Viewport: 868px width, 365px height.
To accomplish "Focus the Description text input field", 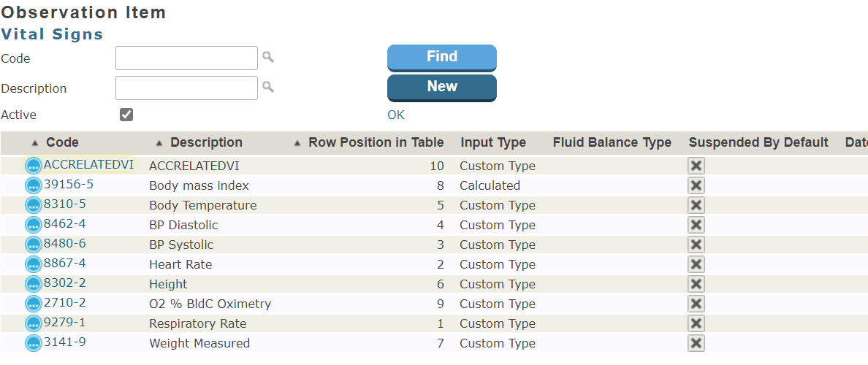I will (186, 88).
